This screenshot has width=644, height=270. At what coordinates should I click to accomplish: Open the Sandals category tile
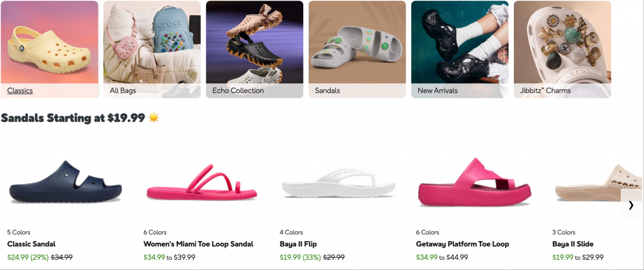pyautogui.click(x=357, y=49)
